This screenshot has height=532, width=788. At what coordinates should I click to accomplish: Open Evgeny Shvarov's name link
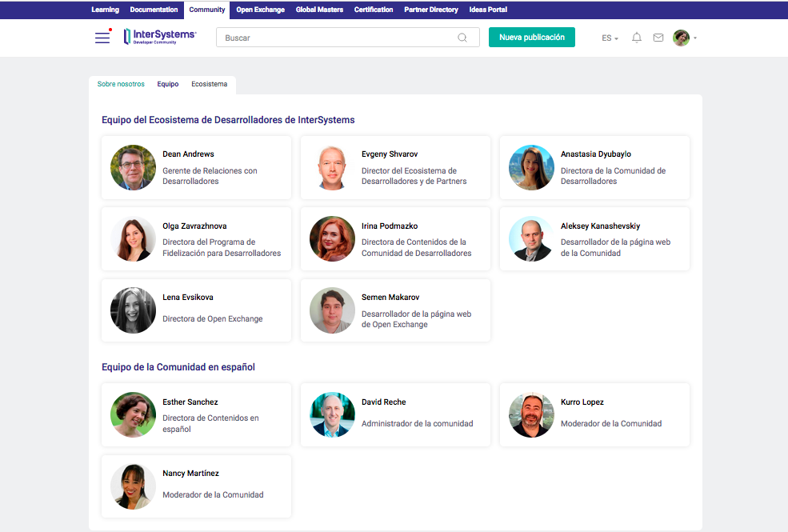390,154
